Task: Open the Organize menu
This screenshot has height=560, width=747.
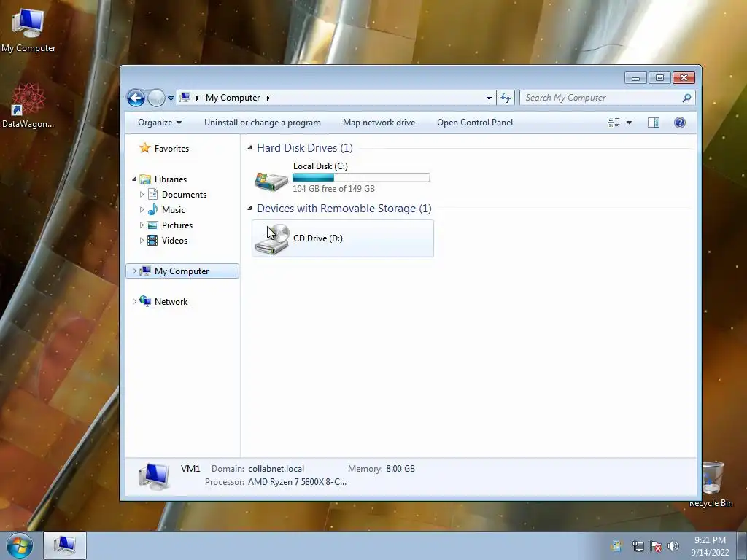Action: (160, 122)
